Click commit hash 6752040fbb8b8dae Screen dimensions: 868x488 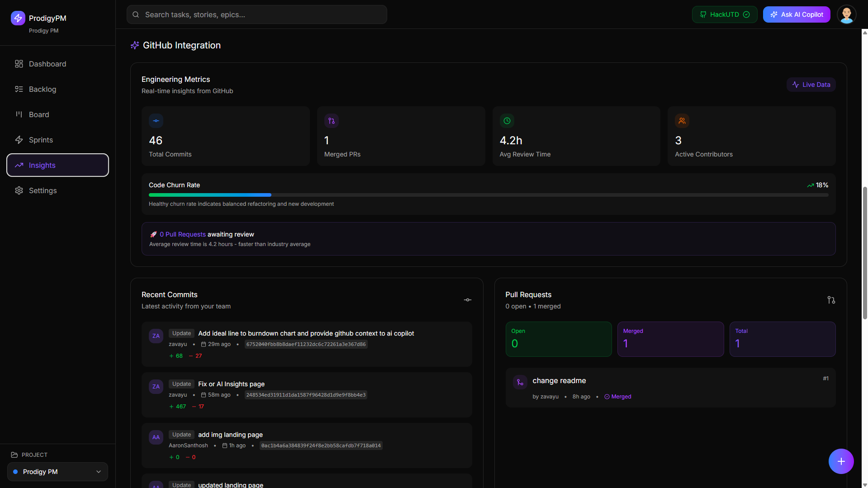[306, 344]
